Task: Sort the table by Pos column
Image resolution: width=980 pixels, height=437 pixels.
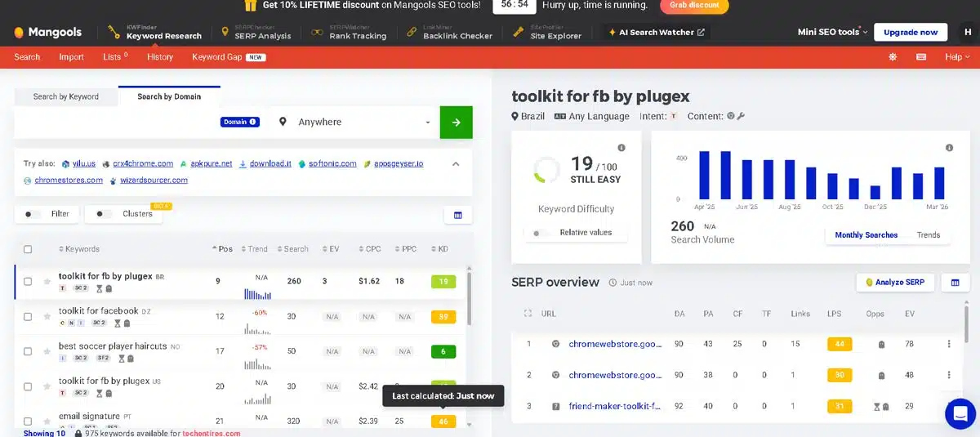Action: pyautogui.click(x=222, y=249)
